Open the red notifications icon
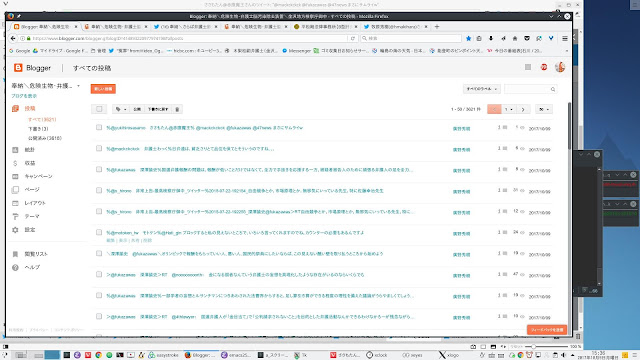Screen dimensions: 640x360 pyautogui.click(x=544, y=67)
